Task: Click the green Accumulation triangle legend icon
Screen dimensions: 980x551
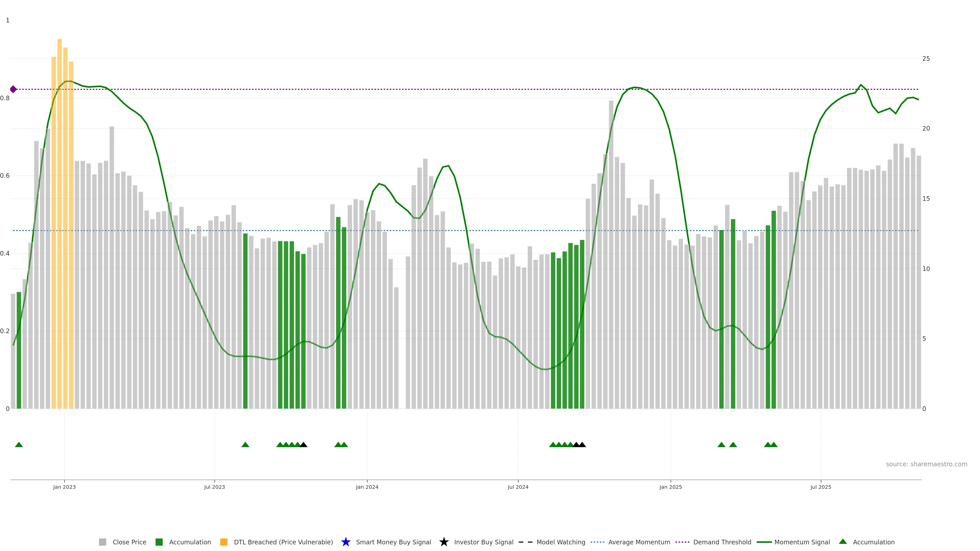Action: pyautogui.click(x=843, y=542)
